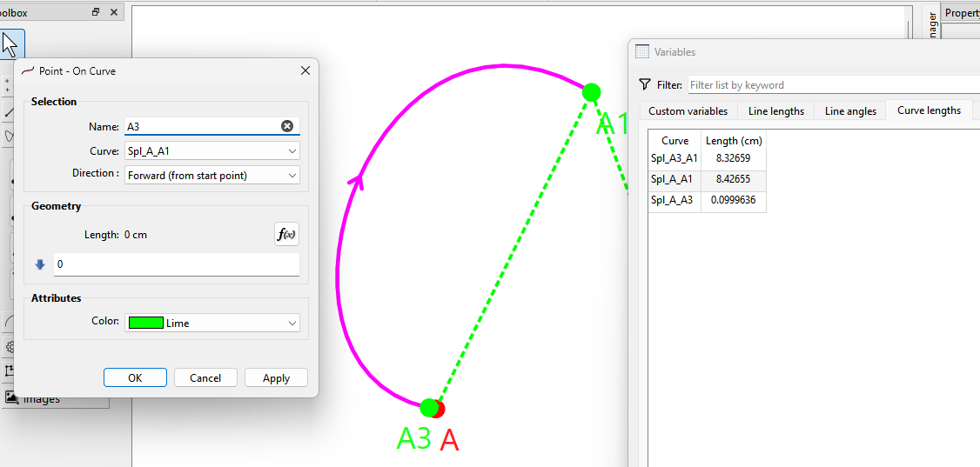
Task: Click the blue down arrow beside length field
Action: pyautogui.click(x=40, y=264)
